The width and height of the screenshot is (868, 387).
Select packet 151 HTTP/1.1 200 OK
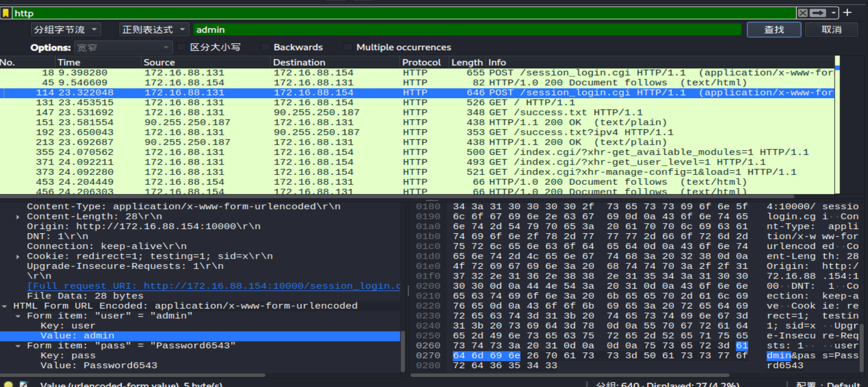(x=417, y=122)
